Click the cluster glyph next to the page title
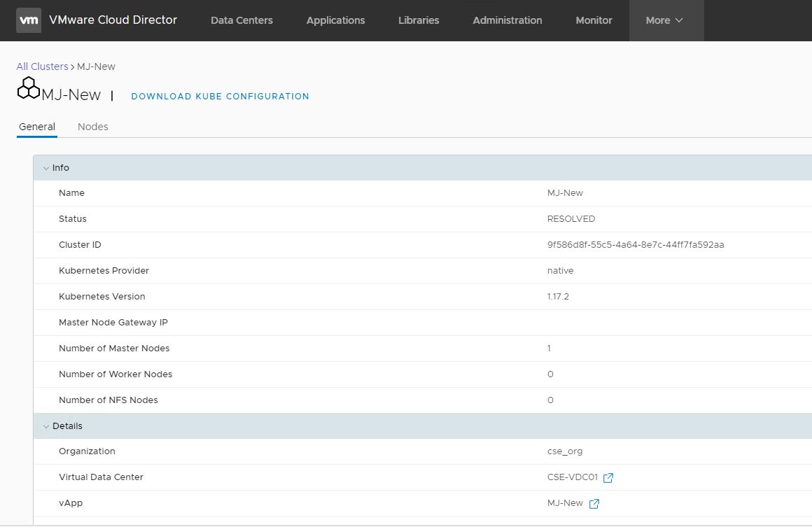The height and width of the screenshot is (527, 812). (27, 88)
